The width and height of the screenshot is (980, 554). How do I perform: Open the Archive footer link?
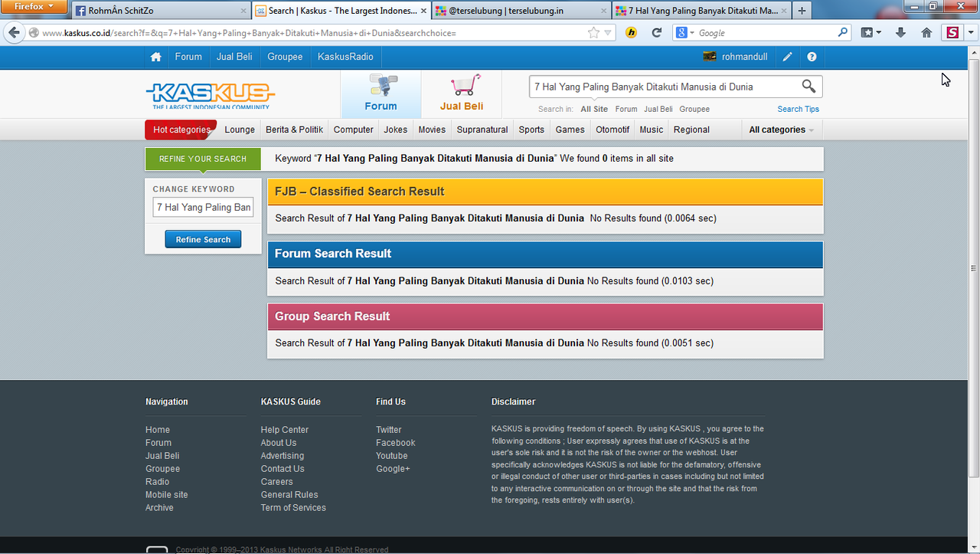click(159, 508)
